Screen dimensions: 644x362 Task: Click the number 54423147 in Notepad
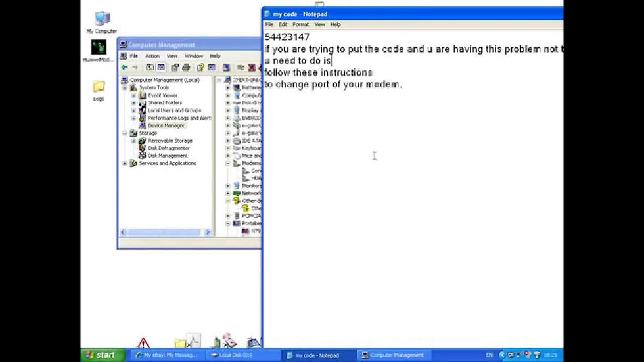[287, 37]
